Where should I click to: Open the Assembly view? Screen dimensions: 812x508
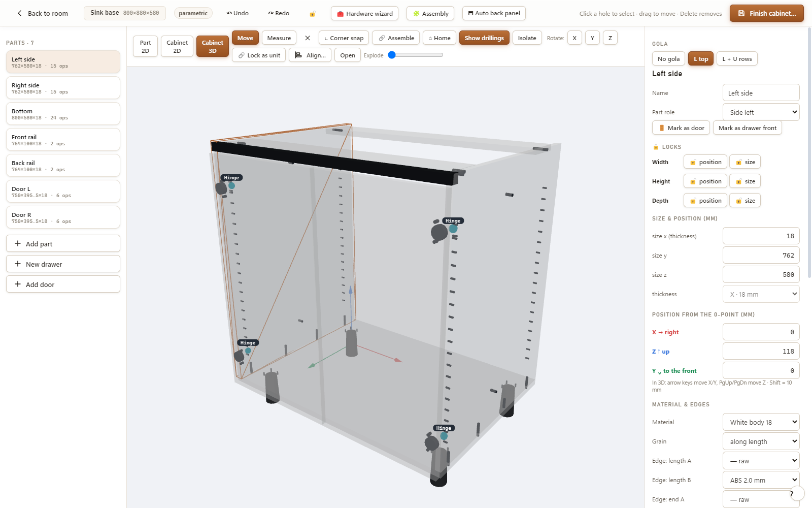(x=430, y=13)
